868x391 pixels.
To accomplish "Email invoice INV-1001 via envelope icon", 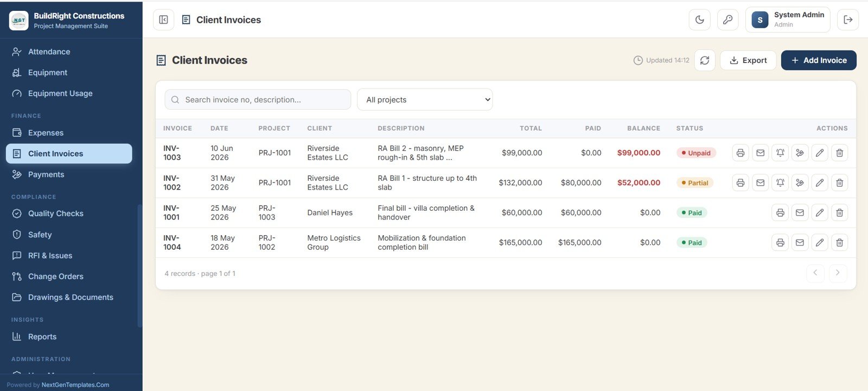I will [x=800, y=213].
